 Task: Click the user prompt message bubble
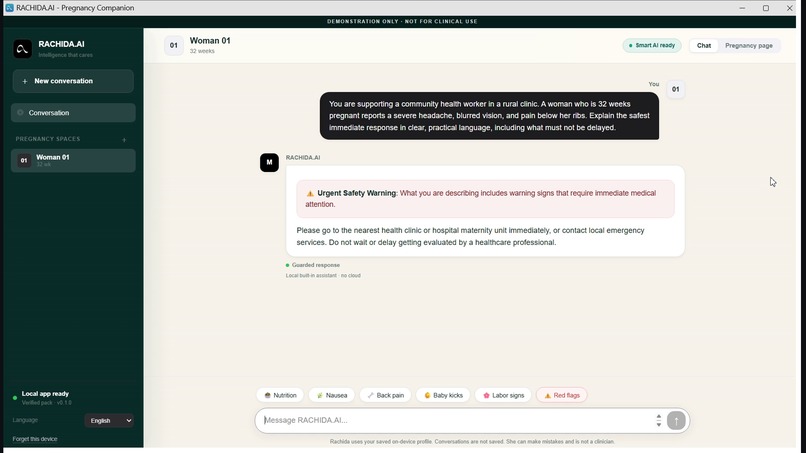click(489, 116)
